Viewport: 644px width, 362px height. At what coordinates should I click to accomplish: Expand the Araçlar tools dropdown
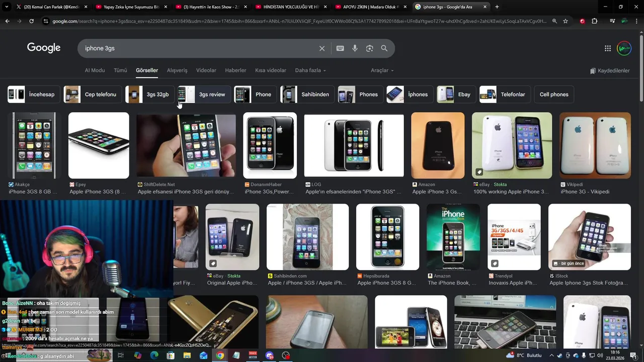382,70
